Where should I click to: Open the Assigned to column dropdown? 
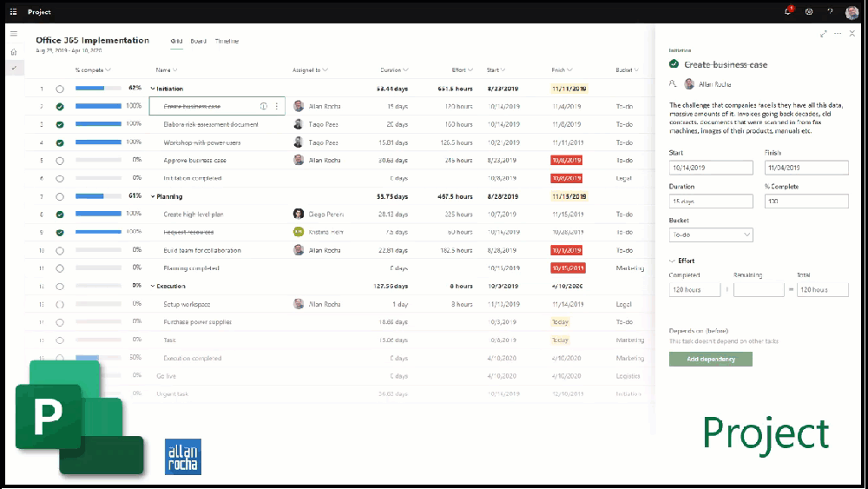pyautogui.click(x=325, y=70)
